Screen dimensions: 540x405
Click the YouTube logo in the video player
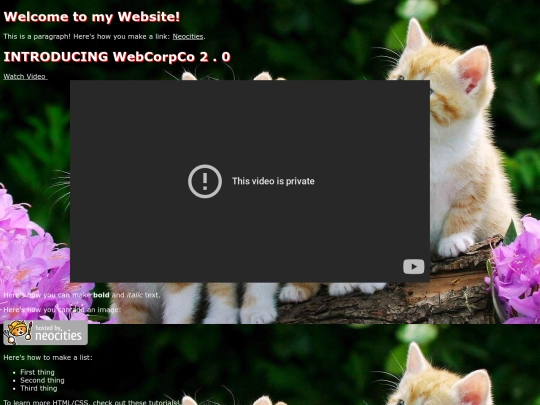tap(414, 267)
